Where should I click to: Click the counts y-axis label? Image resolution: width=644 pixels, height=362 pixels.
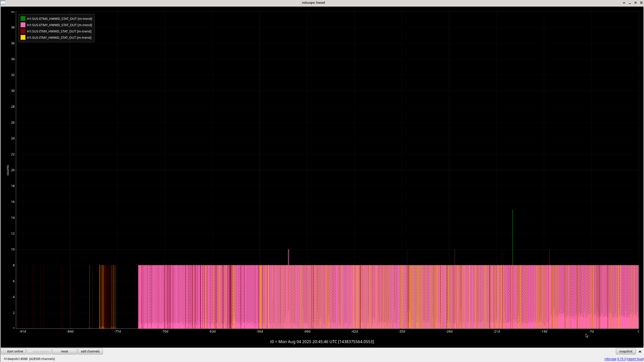coord(8,170)
